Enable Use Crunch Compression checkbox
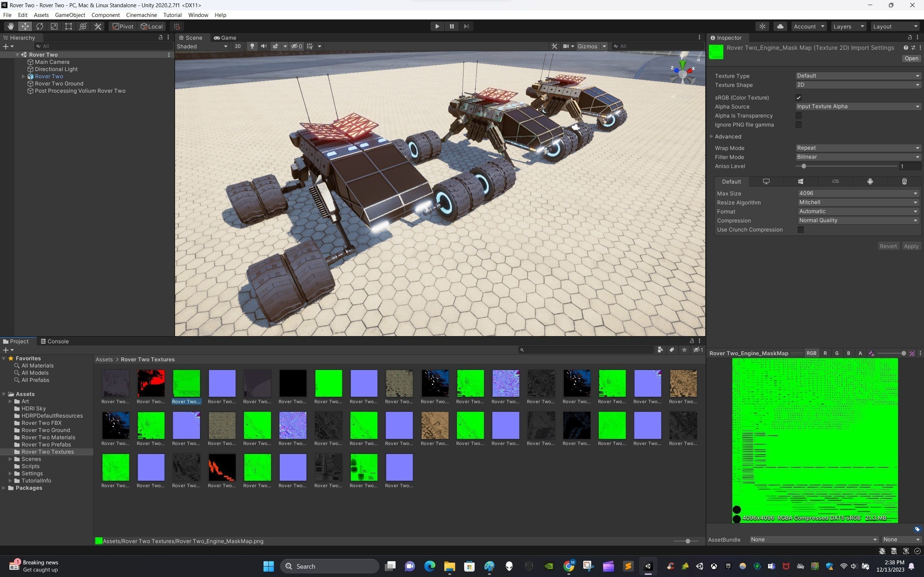 [801, 230]
